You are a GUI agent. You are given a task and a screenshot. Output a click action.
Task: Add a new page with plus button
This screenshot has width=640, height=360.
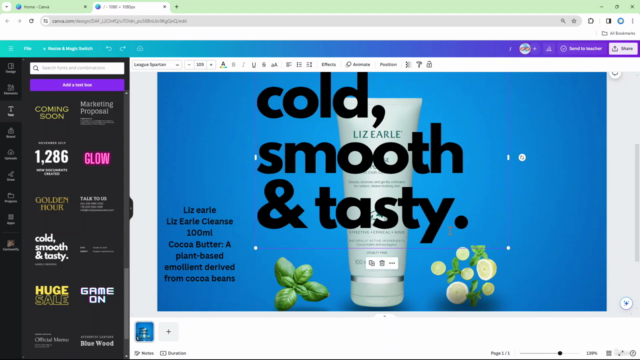coord(168,331)
